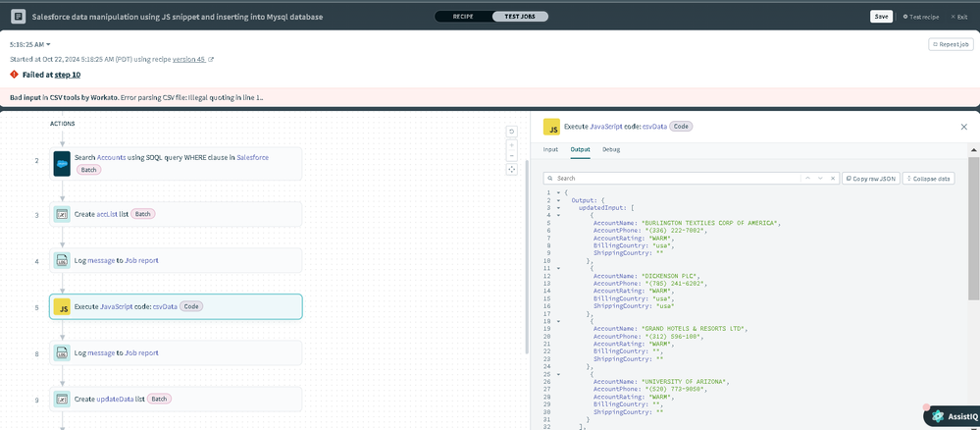
Task: Click the recipe document icon in header
Action: click(18, 17)
